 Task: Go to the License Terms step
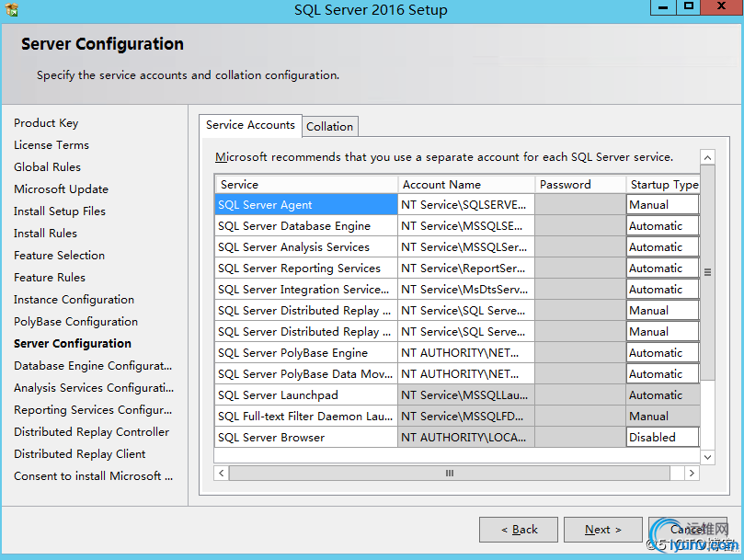point(52,145)
